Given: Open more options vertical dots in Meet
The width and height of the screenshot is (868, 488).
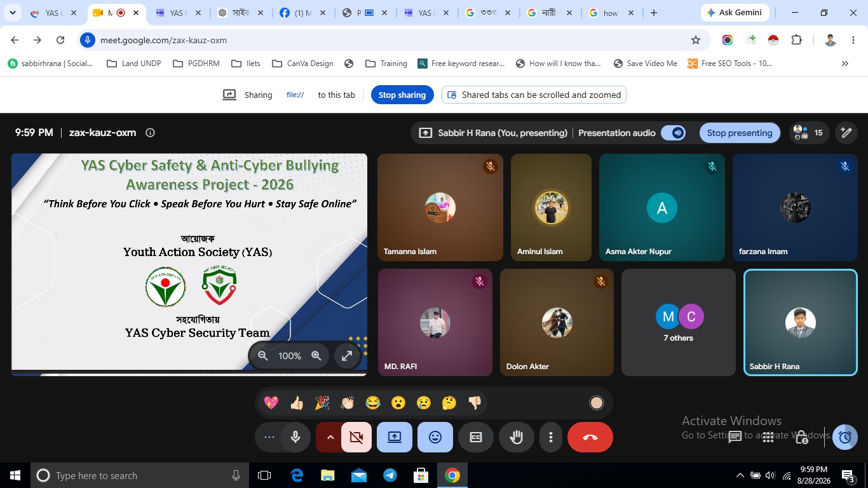Looking at the screenshot, I should pyautogui.click(x=551, y=437).
